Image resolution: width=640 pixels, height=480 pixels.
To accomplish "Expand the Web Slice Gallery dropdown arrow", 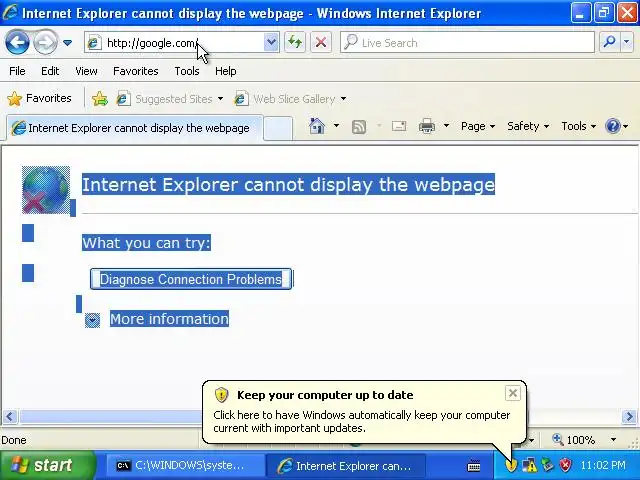I will tap(343, 99).
